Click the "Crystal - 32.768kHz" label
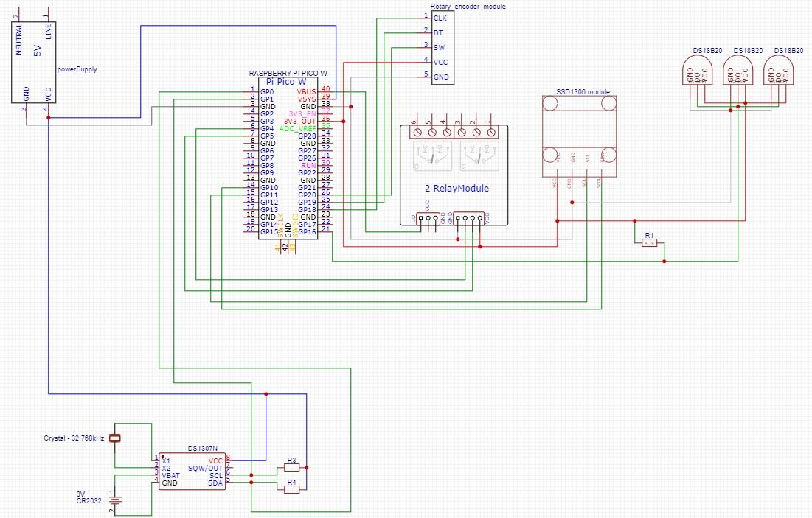Viewport: 812px width, 518px height. click(x=74, y=438)
